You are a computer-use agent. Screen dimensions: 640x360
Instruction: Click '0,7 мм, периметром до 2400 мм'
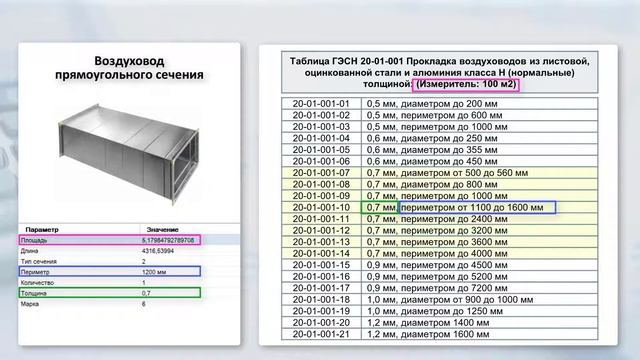pos(437,219)
